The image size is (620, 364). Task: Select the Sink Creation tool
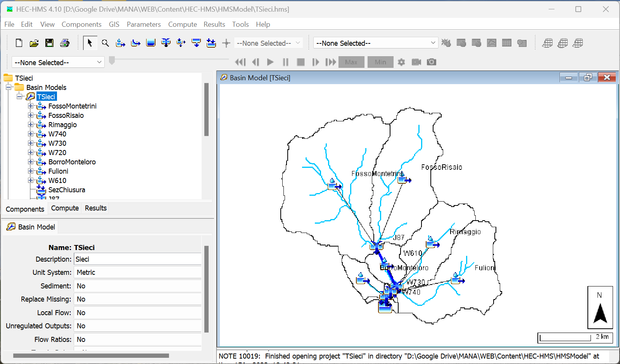pyautogui.click(x=211, y=43)
